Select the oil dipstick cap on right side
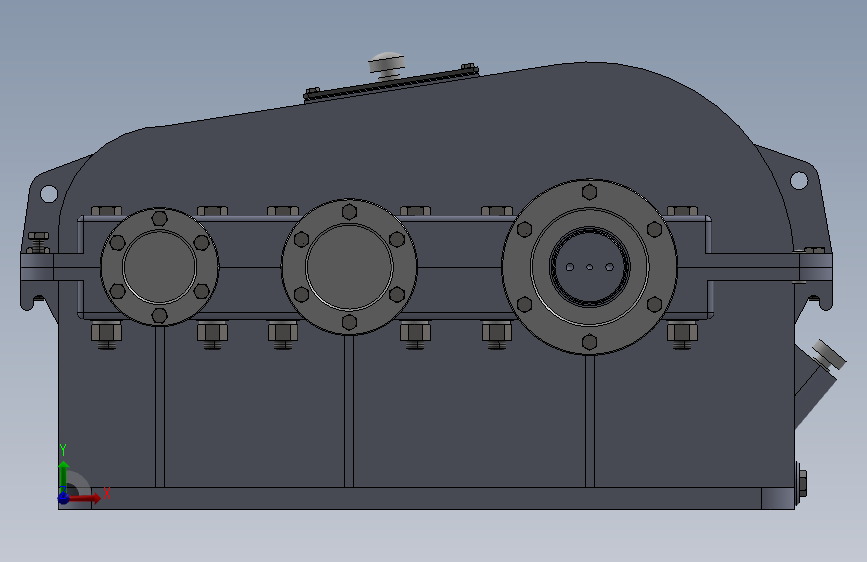Image resolution: width=867 pixels, height=562 pixels. pyautogui.click(x=829, y=355)
